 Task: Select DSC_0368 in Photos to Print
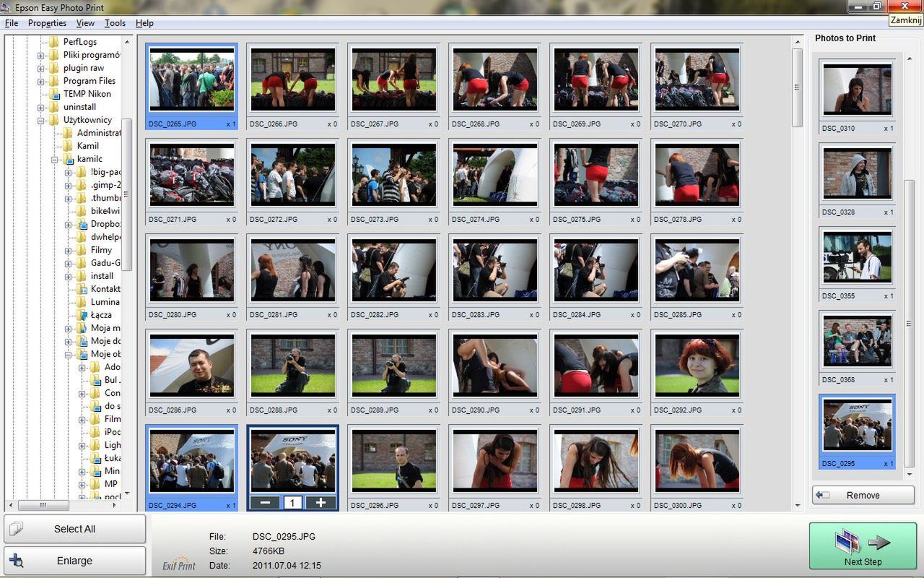point(858,349)
